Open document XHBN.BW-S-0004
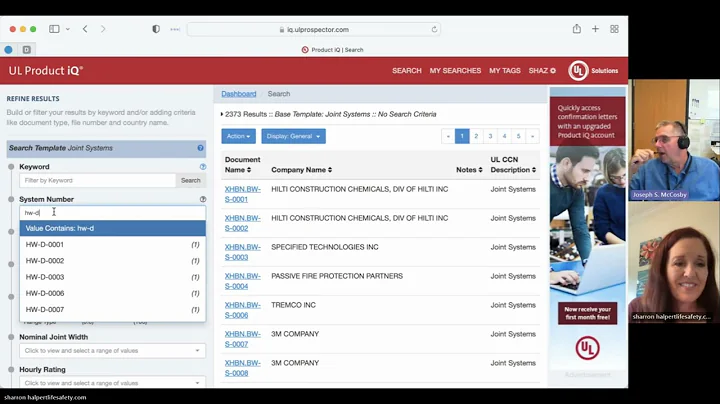This screenshot has width=720, height=404. (242, 281)
